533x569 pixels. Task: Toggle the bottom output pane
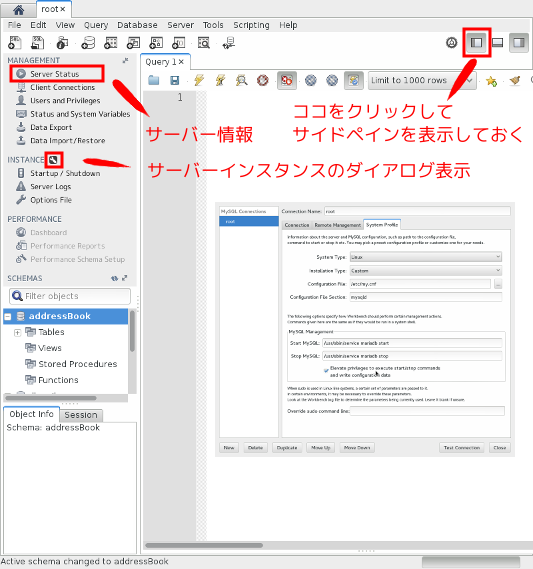pyautogui.click(x=497, y=43)
